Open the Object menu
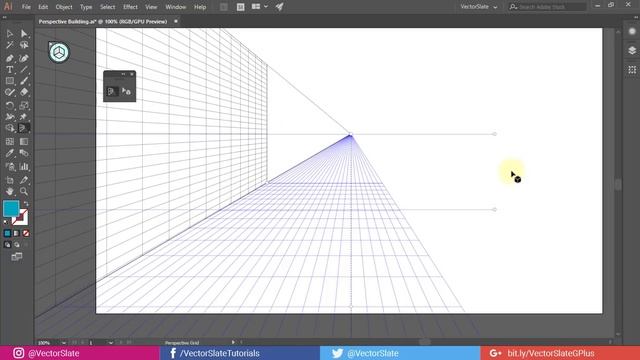Screen dimensions: 640x360 pos(64,7)
